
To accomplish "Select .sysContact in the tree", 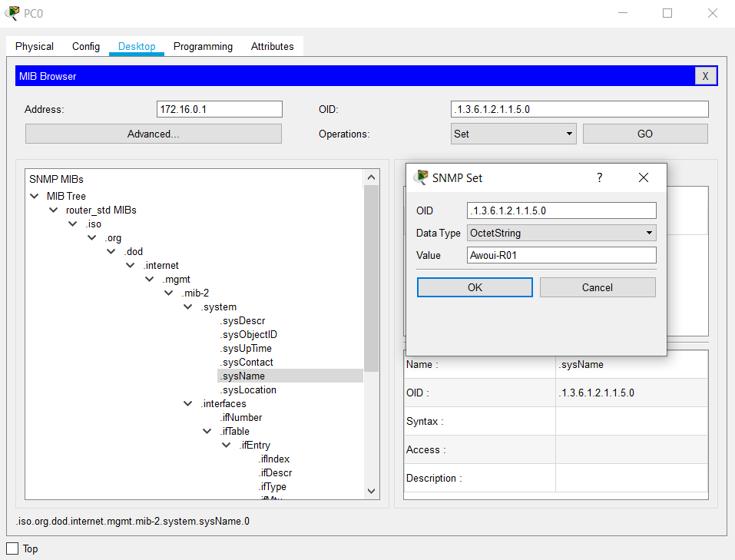I will (x=247, y=362).
